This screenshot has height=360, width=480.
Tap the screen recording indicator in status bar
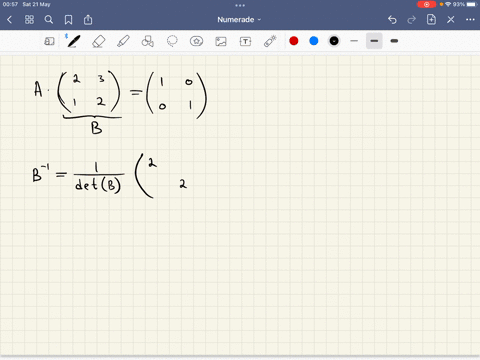point(426,4)
